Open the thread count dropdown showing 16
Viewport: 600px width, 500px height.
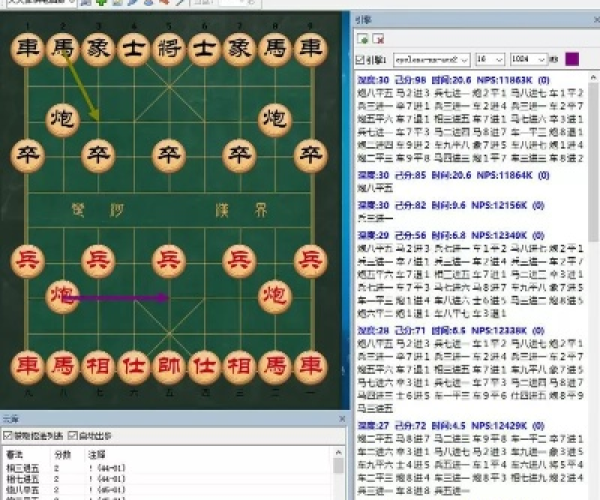click(x=490, y=60)
